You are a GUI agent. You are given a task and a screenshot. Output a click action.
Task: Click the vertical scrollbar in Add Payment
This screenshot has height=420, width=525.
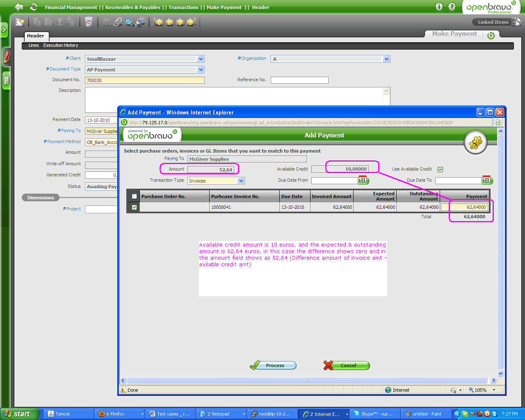click(x=500, y=252)
